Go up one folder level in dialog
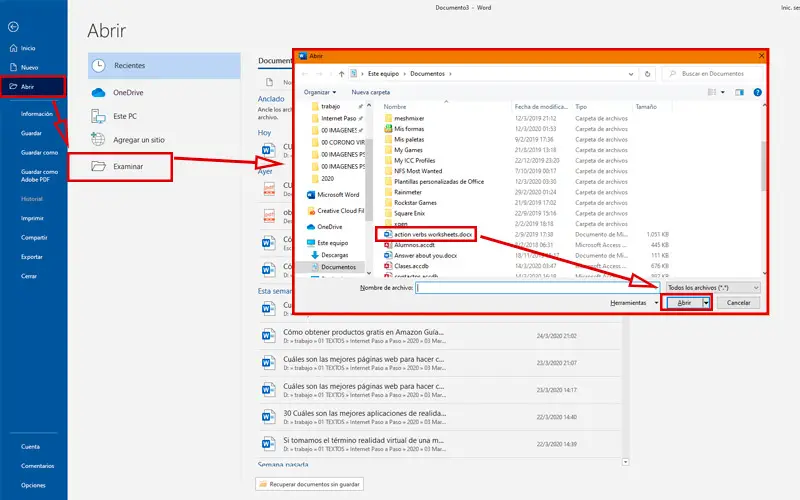Viewport: 800px width, 500px height. (341, 74)
